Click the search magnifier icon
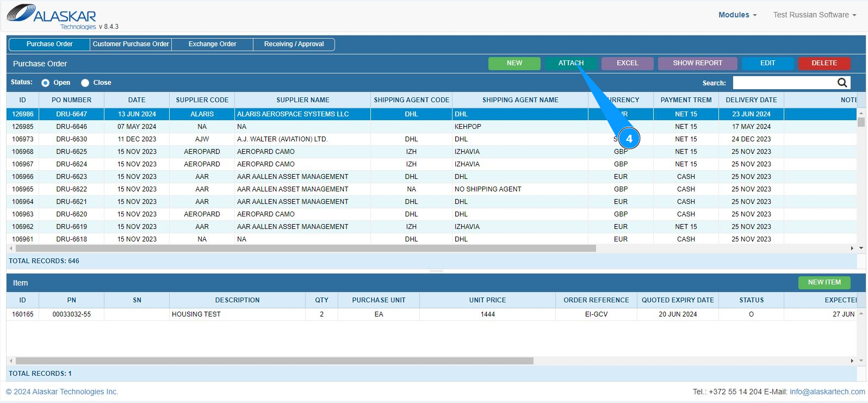 842,83
